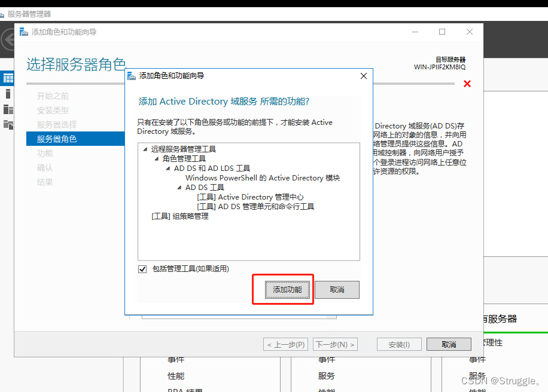Open the 结果 wizard step
The height and width of the screenshot is (392, 548).
pos(45,182)
